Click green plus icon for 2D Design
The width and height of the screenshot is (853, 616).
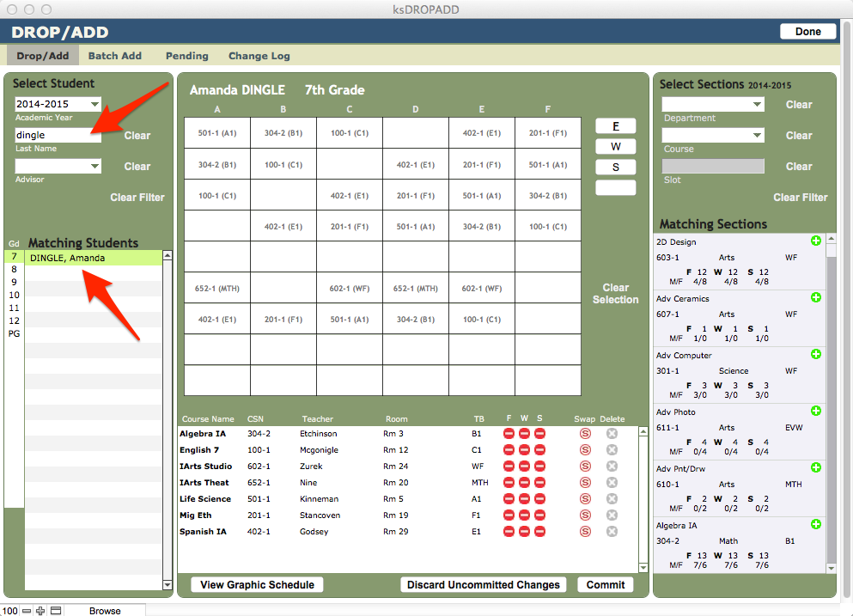pos(816,241)
